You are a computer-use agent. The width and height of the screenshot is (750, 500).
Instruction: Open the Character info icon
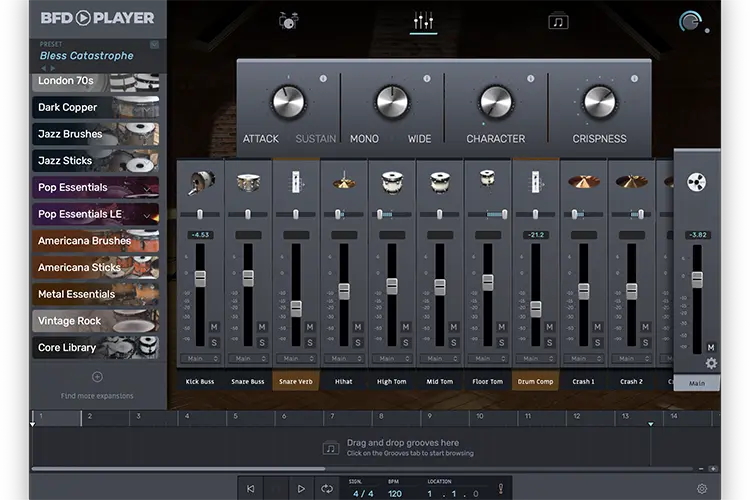(530, 78)
